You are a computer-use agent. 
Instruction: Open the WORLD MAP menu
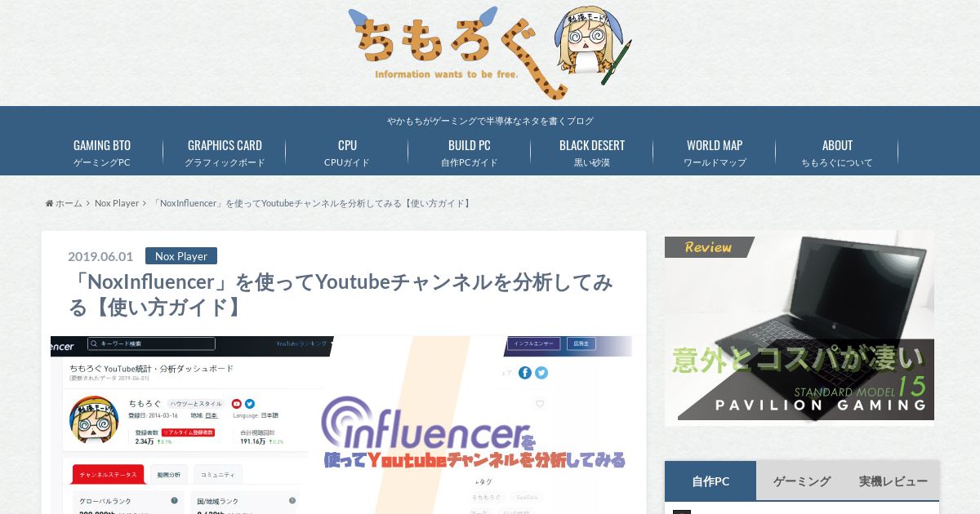point(715,153)
